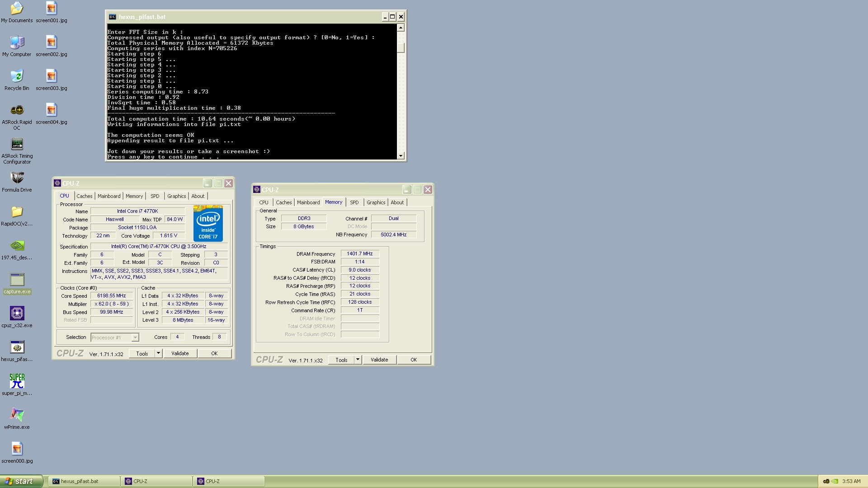This screenshot has height=488, width=868.
Task: Click 'Total computation time : 10.64 seconds' console line
Action: pyautogui.click(x=201, y=119)
